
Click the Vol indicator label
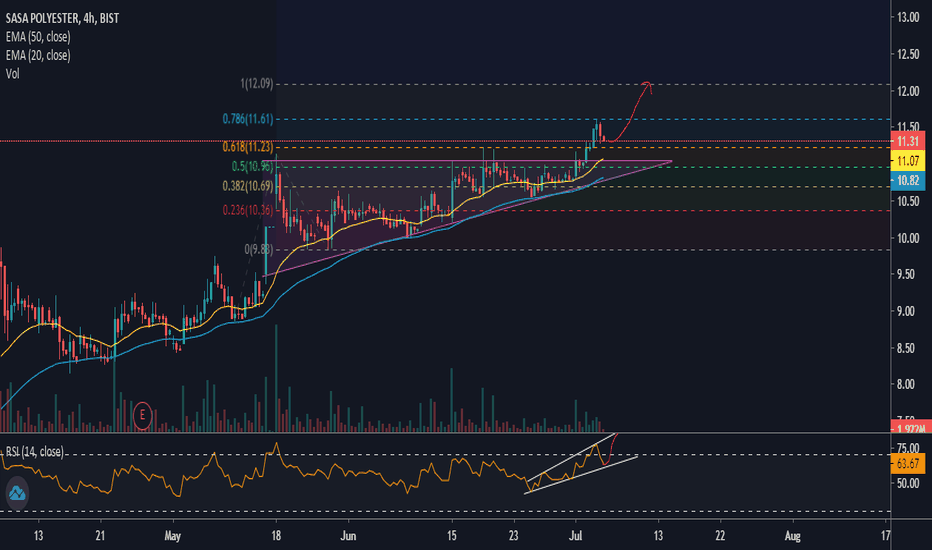tap(12, 74)
